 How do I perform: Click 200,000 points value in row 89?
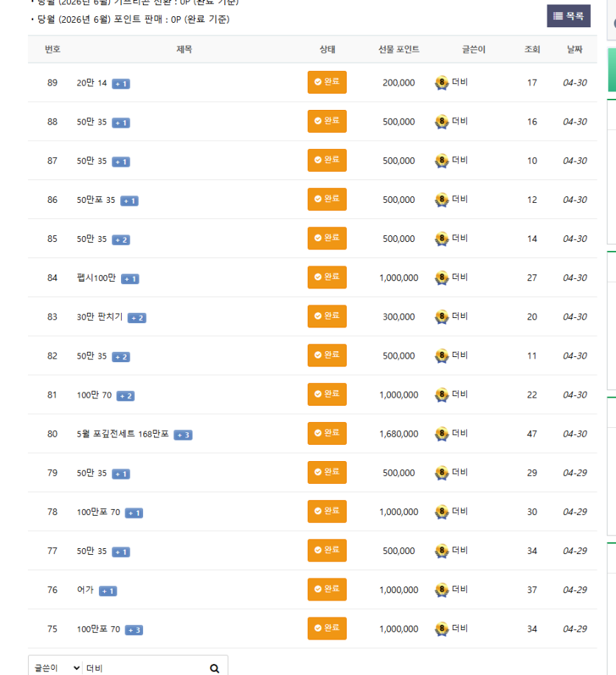[398, 83]
